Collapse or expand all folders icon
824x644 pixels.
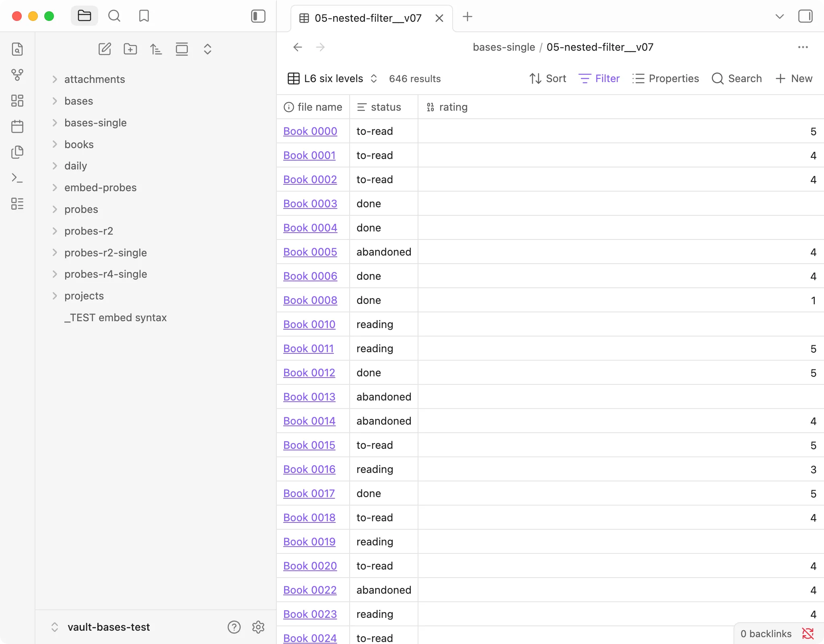[x=208, y=49]
